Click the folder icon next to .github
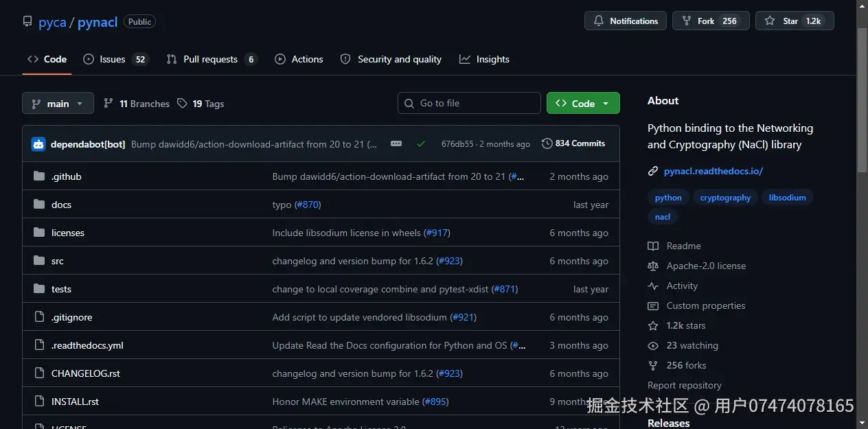The width and height of the screenshot is (868, 429). (39, 176)
